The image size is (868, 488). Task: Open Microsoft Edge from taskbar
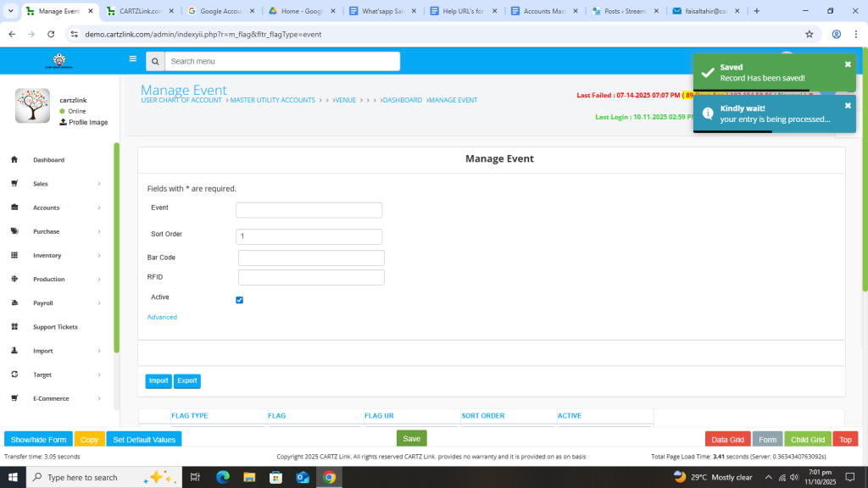223,477
